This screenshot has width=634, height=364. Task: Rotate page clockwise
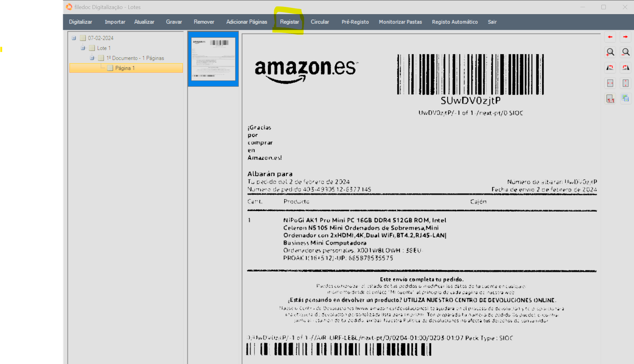625,67
